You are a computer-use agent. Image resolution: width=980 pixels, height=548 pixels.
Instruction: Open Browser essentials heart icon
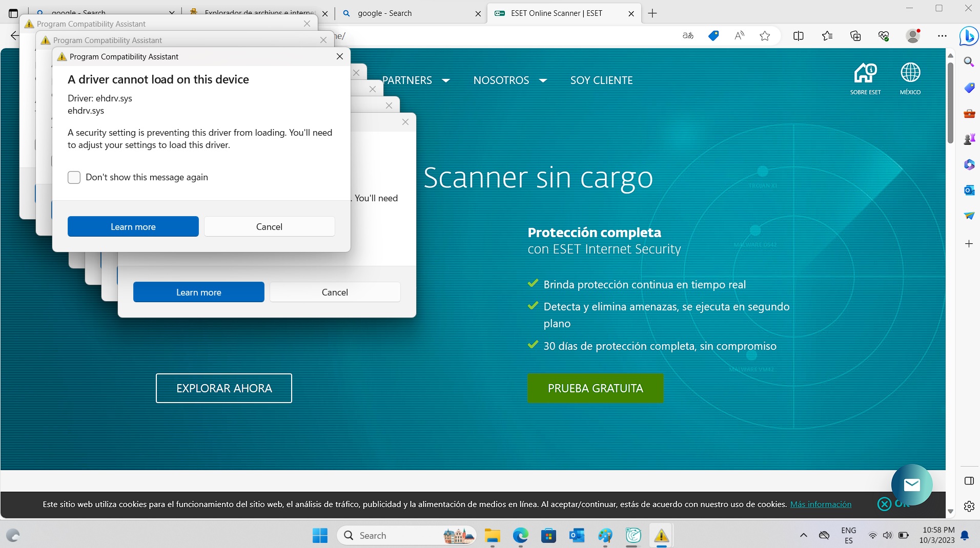click(x=884, y=36)
